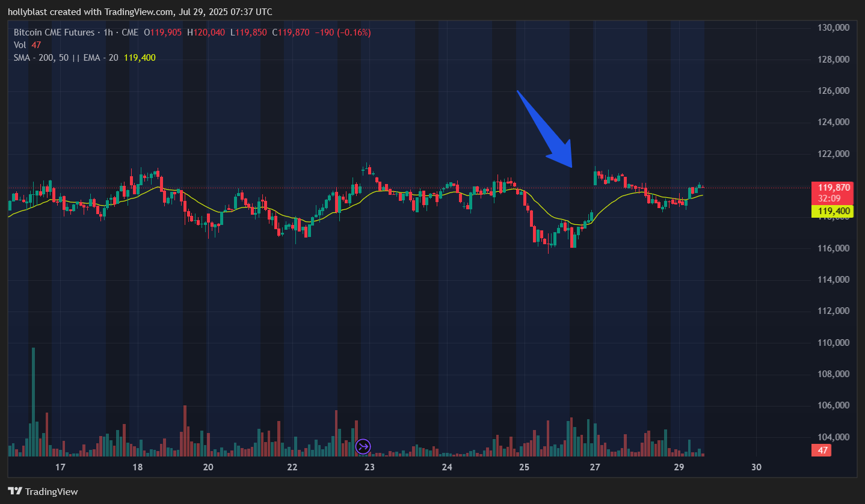Click the date label 17 on time axis
Screen dimensions: 865x504
point(60,467)
